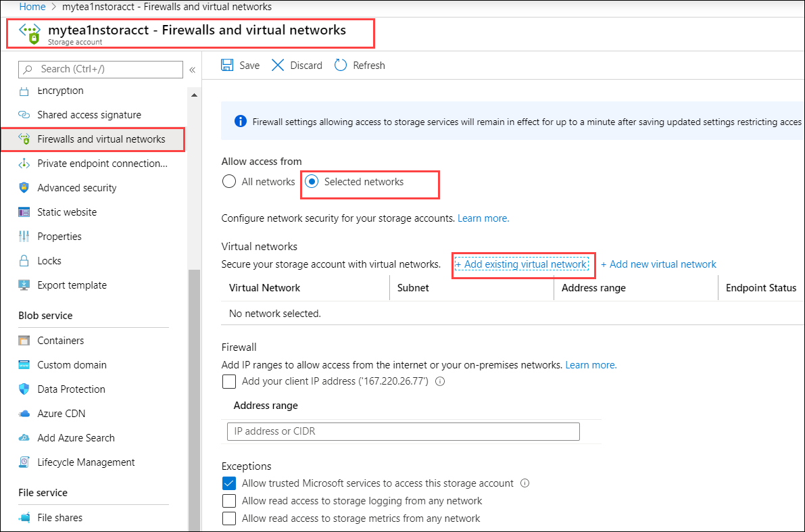Image resolution: width=805 pixels, height=532 pixels.
Task: Click the Export template icon
Action: [24, 285]
